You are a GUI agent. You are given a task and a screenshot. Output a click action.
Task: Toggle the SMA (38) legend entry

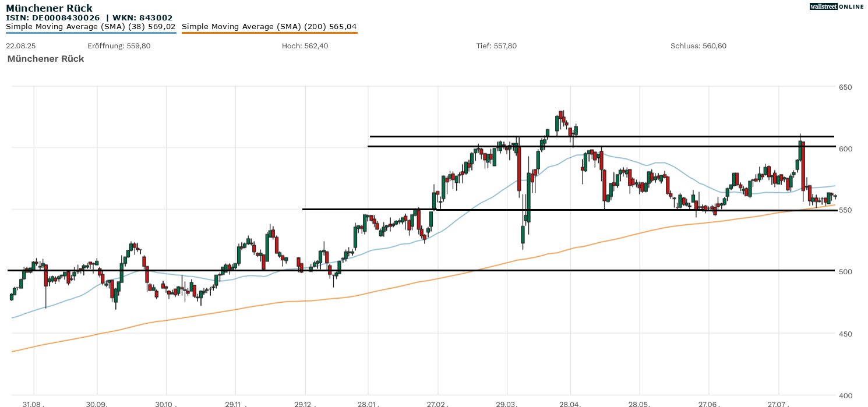pyautogui.click(x=91, y=27)
